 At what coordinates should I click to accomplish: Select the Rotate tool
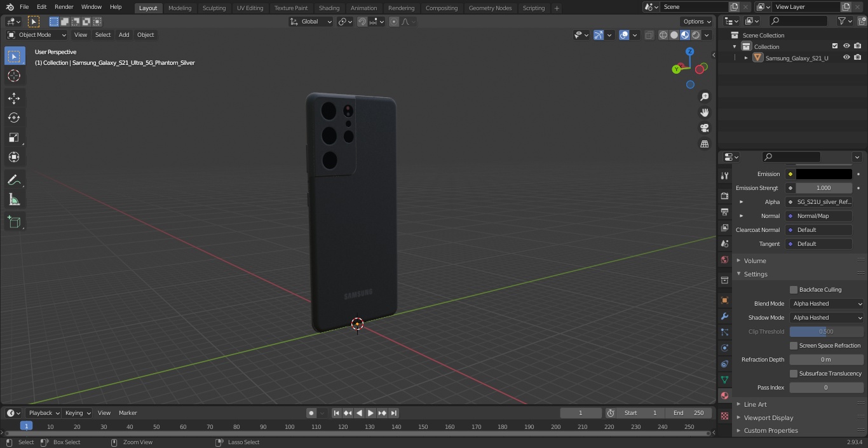(x=14, y=118)
